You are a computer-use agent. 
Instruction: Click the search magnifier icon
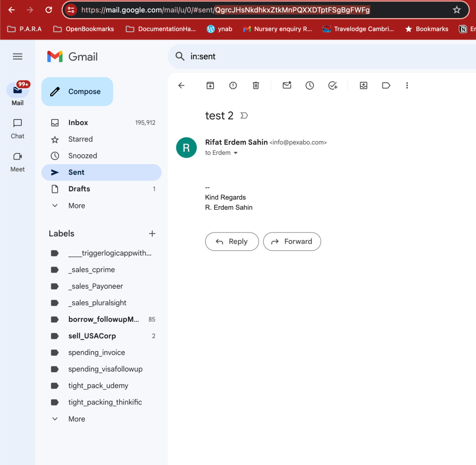pyautogui.click(x=180, y=56)
